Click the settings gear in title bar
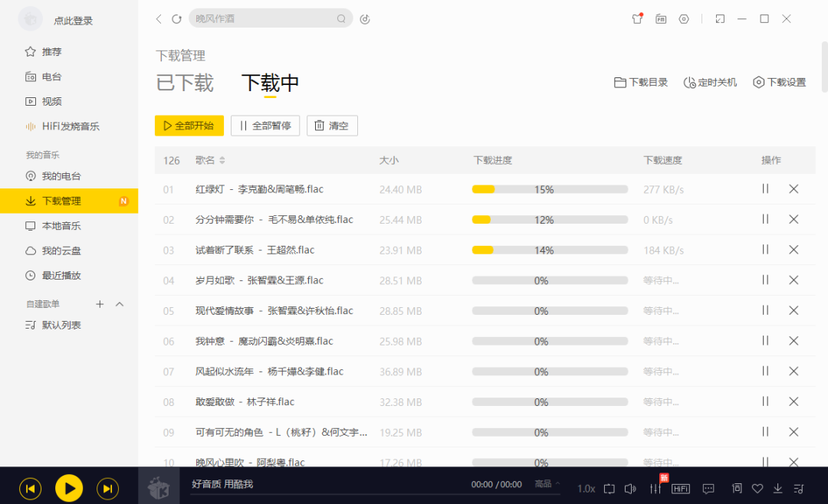Viewport: 828px width, 504px height. tap(683, 18)
